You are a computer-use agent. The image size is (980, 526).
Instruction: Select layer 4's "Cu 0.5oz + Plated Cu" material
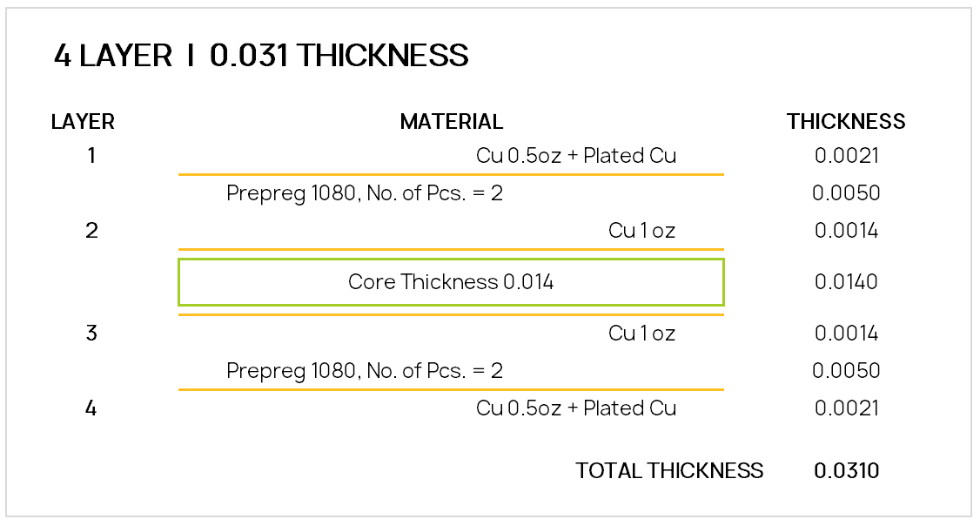[575, 408]
